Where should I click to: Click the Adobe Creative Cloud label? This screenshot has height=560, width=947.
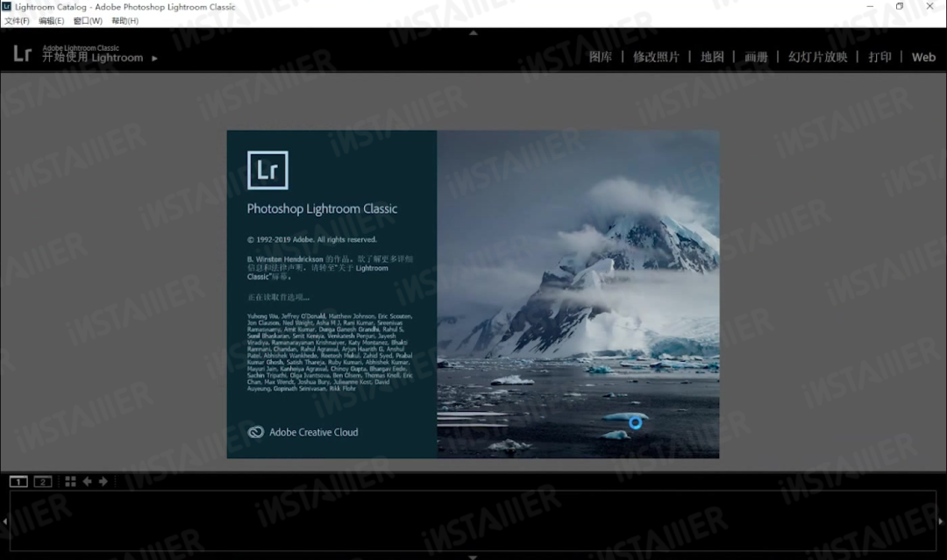coord(313,432)
